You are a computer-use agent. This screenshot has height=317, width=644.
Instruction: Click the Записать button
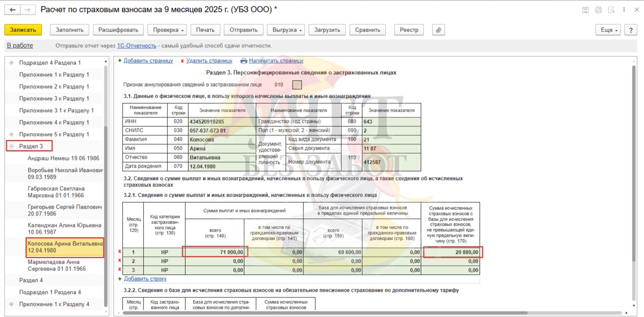pyautogui.click(x=23, y=30)
